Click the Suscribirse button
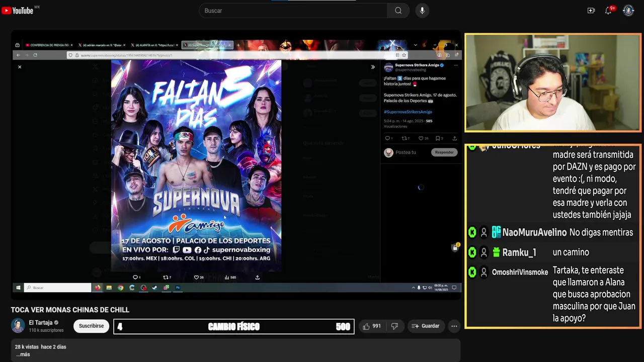Image resolution: width=644 pixels, height=362 pixels. (x=91, y=326)
